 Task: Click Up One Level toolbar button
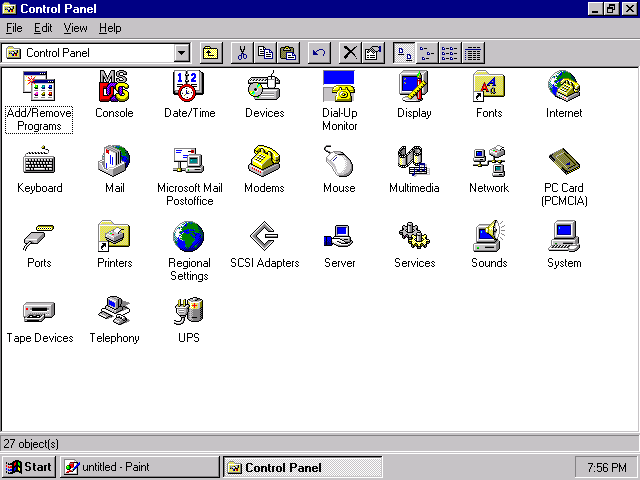tap(211, 53)
